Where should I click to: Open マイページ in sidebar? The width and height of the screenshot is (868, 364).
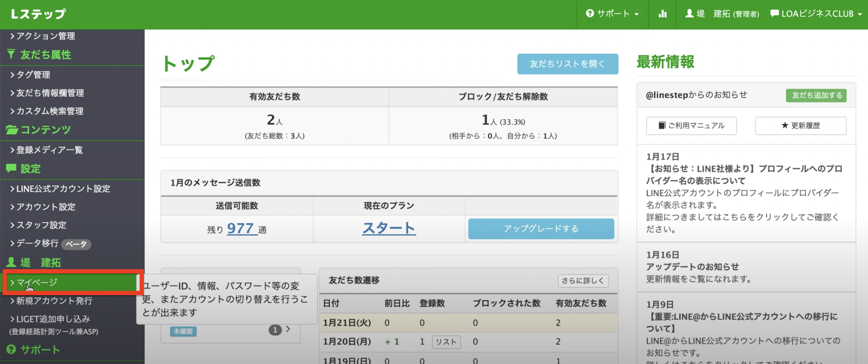pyautogui.click(x=72, y=282)
